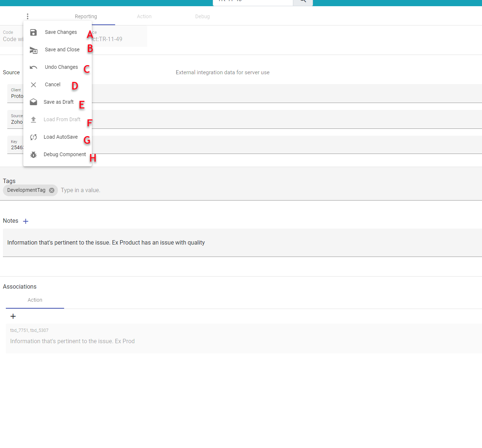Select the Action tab under Associations
This screenshot has height=448, width=482.
tap(35, 300)
